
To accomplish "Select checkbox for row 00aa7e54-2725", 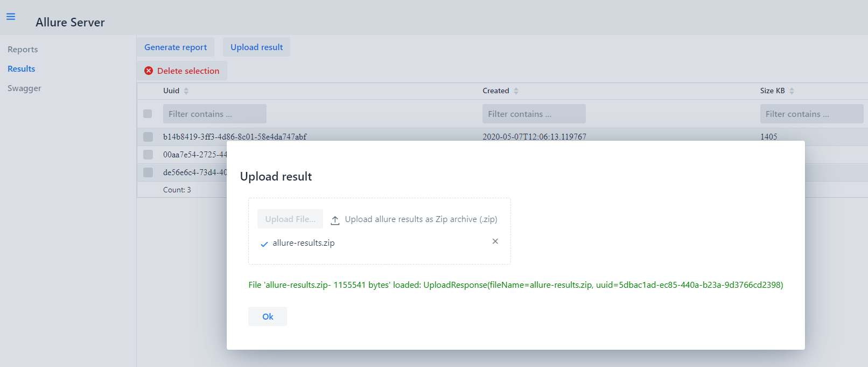I will click(x=148, y=155).
